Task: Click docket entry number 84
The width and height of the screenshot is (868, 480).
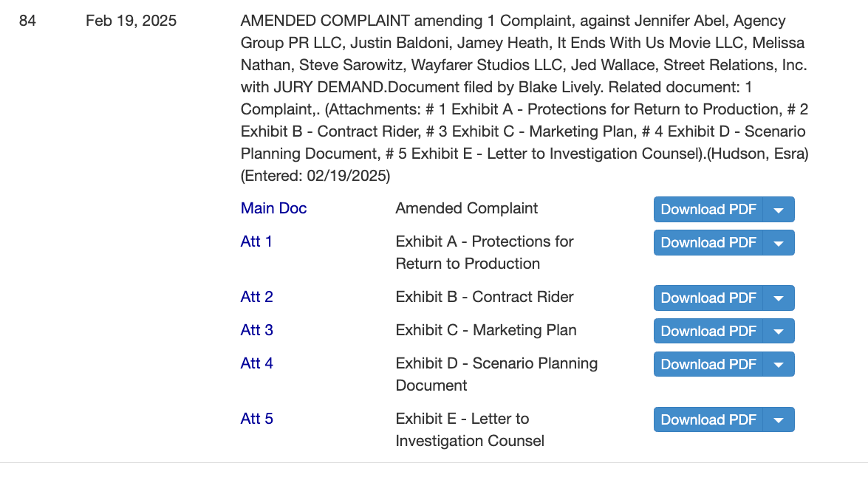Action: point(27,21)
